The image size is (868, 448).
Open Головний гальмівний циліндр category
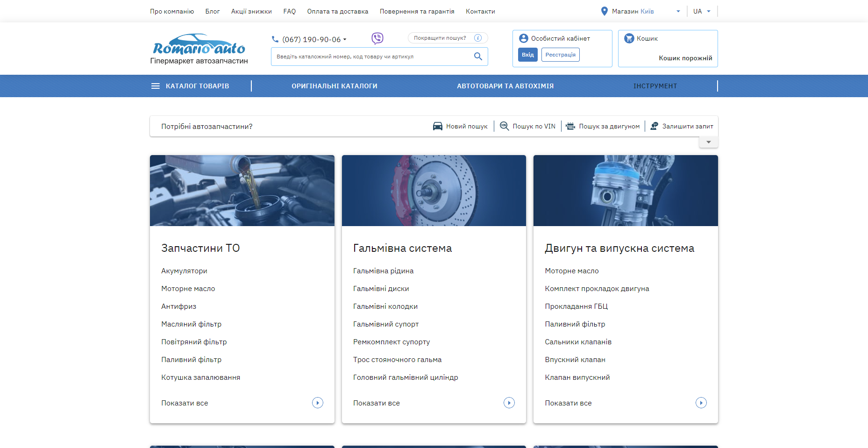(x=406, y=377)
